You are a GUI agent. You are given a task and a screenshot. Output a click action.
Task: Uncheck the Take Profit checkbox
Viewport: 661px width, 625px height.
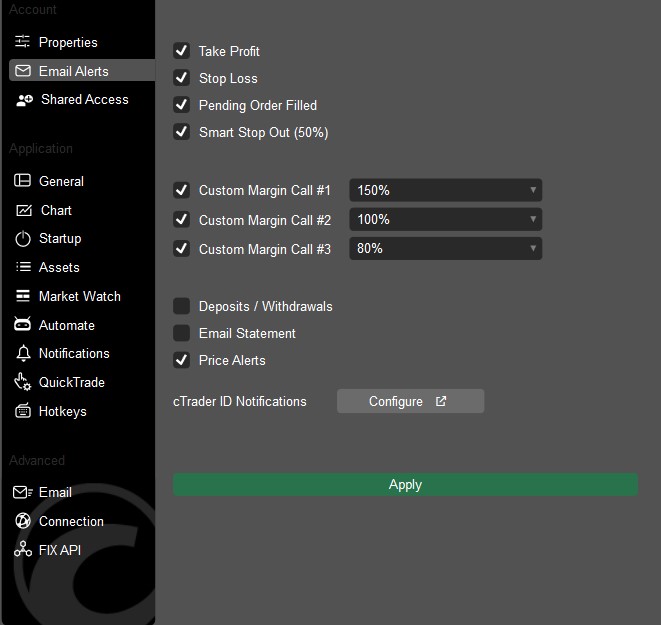pos(181,51)
